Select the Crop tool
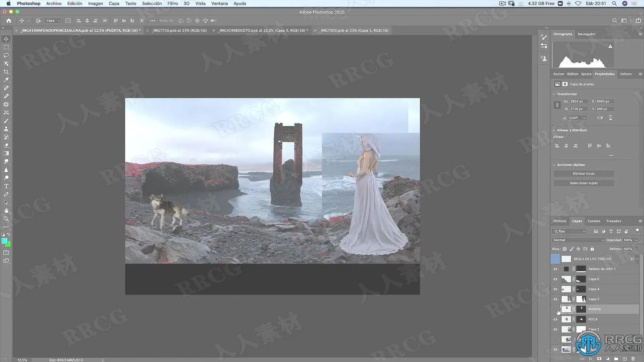Screen dimensions: 644x362 coord(6,72)
